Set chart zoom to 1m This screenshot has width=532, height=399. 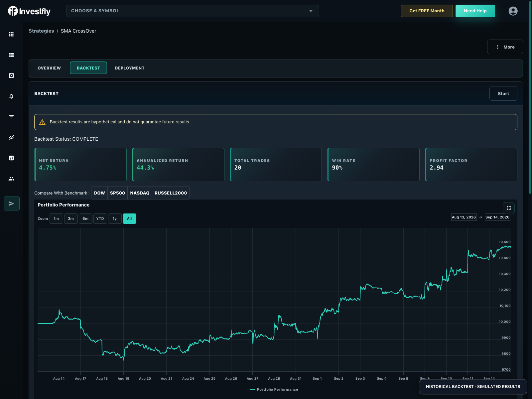click(56, 218)
